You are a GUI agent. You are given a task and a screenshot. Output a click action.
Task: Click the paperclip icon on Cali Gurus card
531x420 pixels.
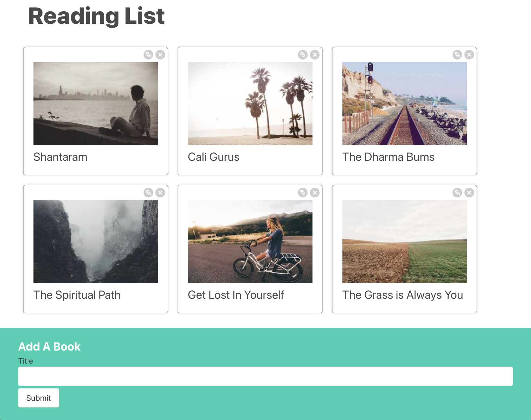tap(303, 54)
